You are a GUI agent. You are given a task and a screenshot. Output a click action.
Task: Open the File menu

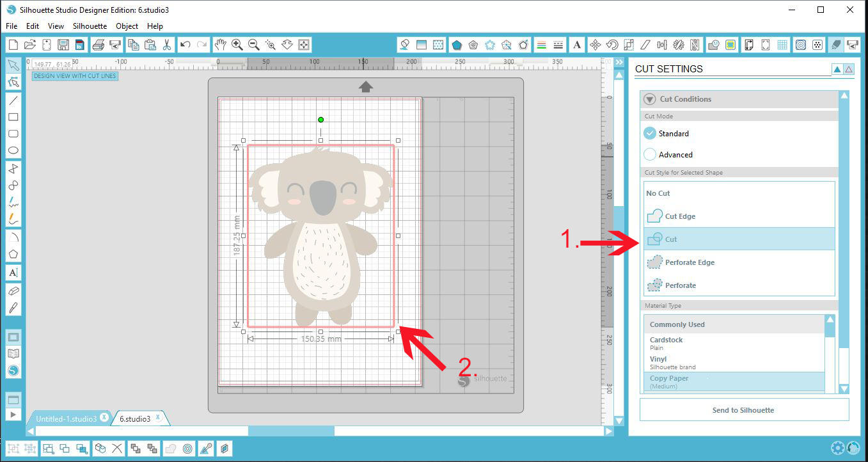12,26
